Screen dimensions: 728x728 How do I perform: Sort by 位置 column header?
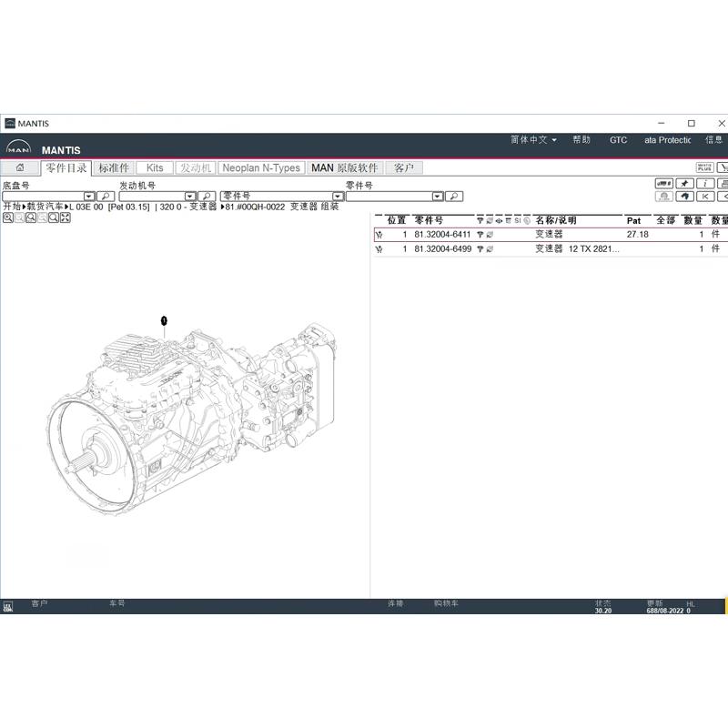396,220
